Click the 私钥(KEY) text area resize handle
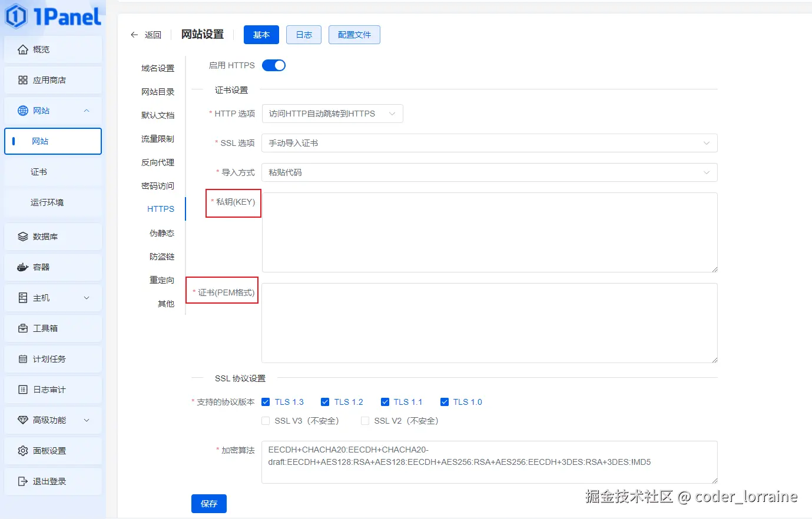The image size is (812, 519). [714, 269]
